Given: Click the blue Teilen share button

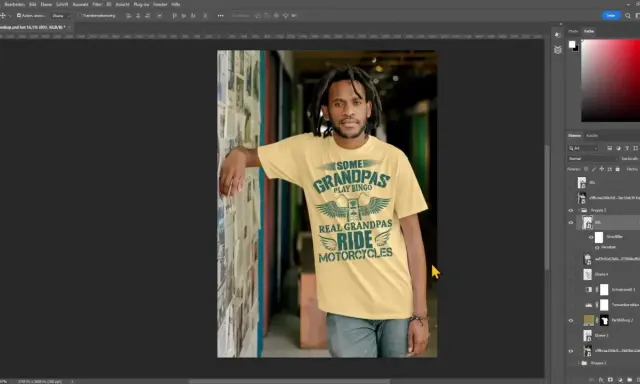Looking at the screenshot, I should click(611, 16).
